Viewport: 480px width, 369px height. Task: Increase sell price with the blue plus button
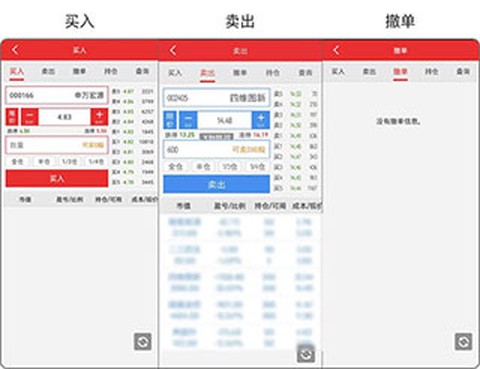261,120
